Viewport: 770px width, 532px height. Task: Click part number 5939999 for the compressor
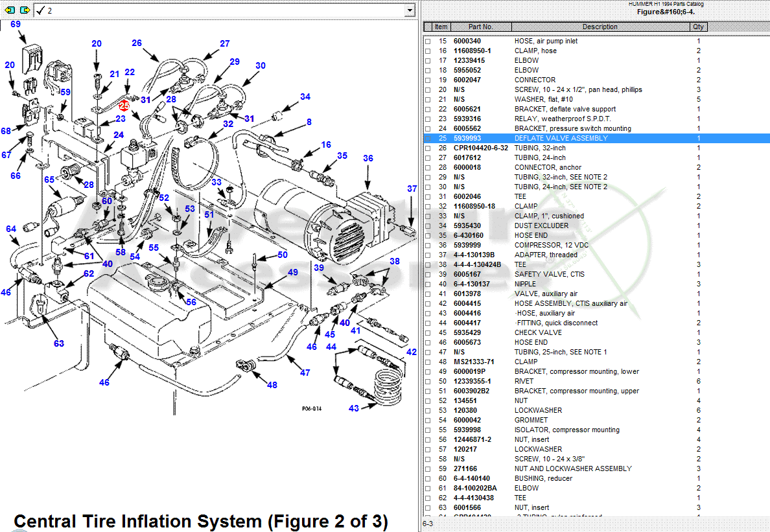(x=467, y=246)
